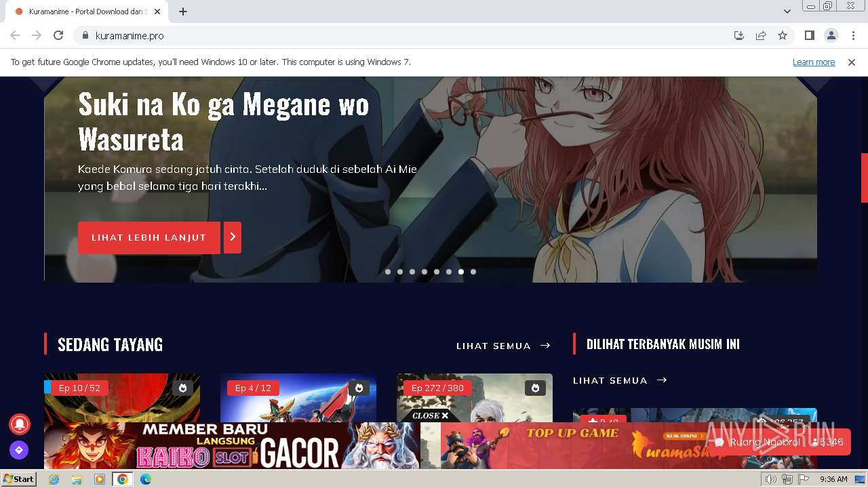Click the page vertical scrollbar thumb
This screenshot has height=488, width=868.
(865, 178)
